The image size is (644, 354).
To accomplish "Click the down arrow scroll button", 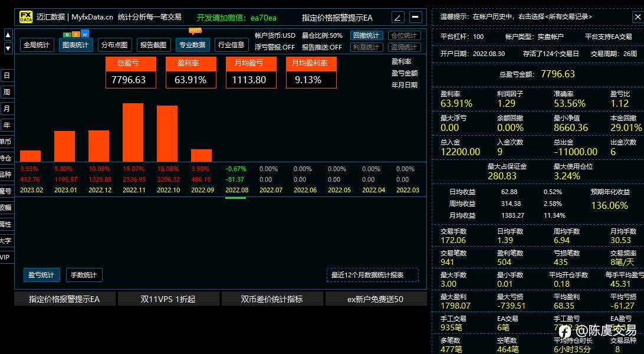I will click(8, 48).
